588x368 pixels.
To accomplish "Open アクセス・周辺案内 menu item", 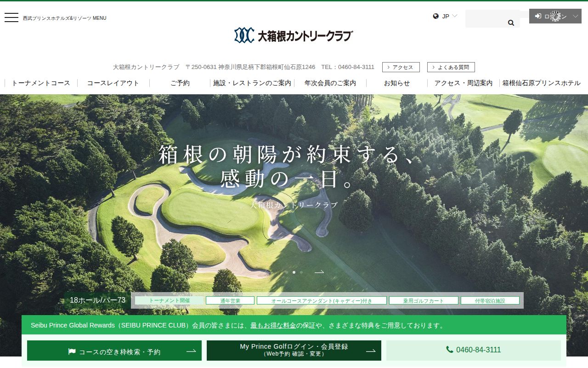I will (464, 83).
